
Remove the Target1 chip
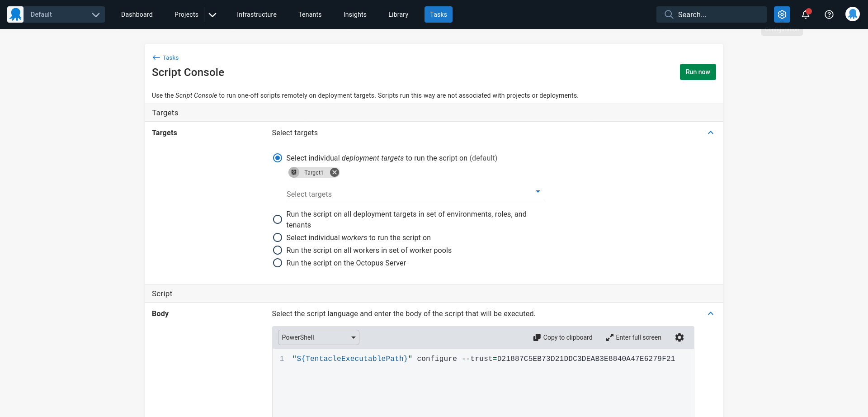pyautogui.click(x=334, y=172)
